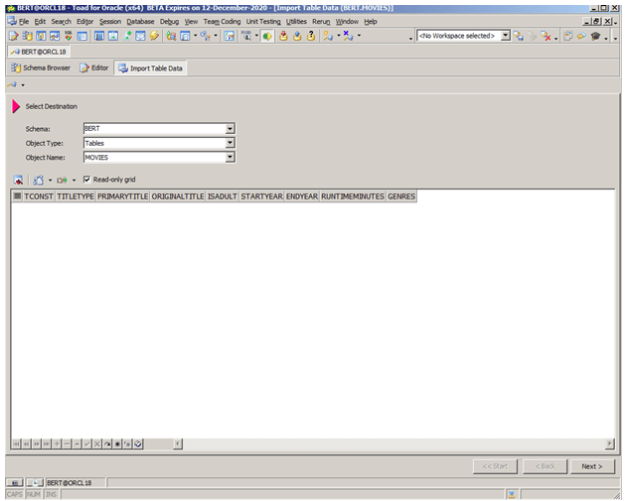Screen dimensions: 626x501
Task: Toggle the Read-only grid checkbox
Action: 87,180
